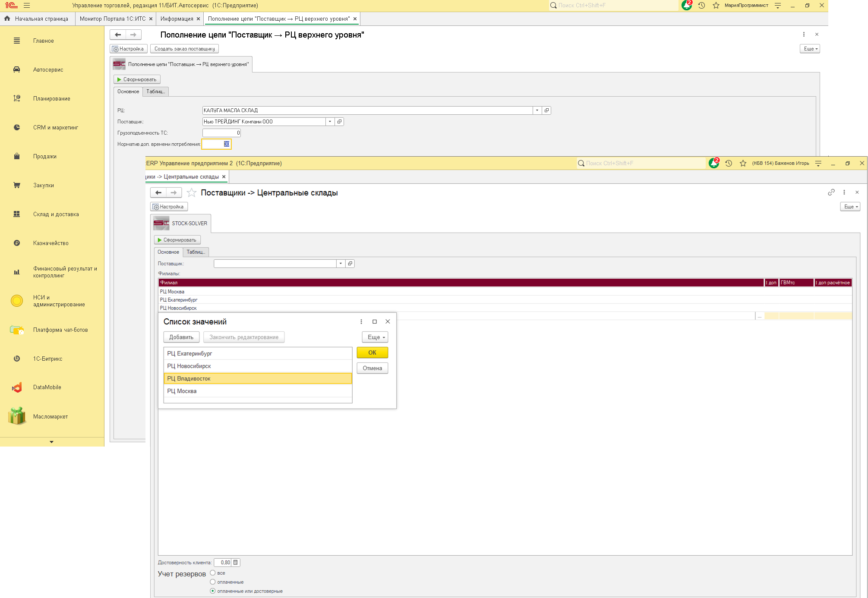
Task: Click Создать заказ поставщику button
Action: click(184, 49)
